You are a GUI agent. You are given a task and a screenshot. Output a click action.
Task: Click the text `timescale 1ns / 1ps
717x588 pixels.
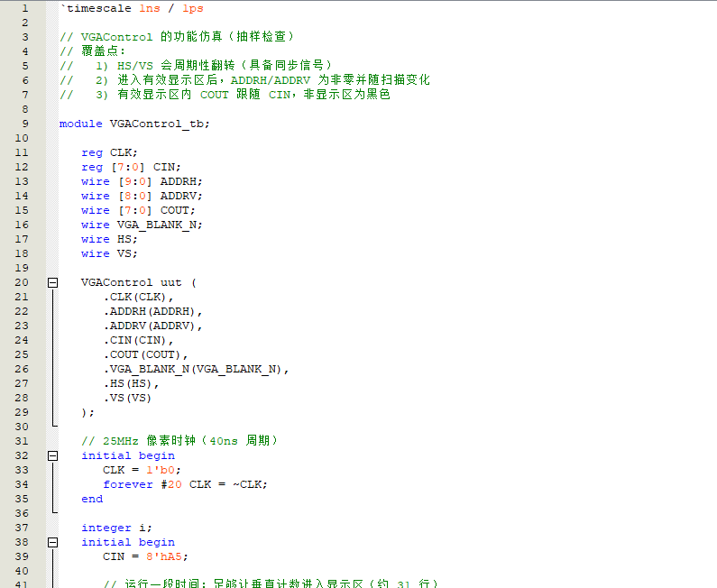(x=132, y=9)
